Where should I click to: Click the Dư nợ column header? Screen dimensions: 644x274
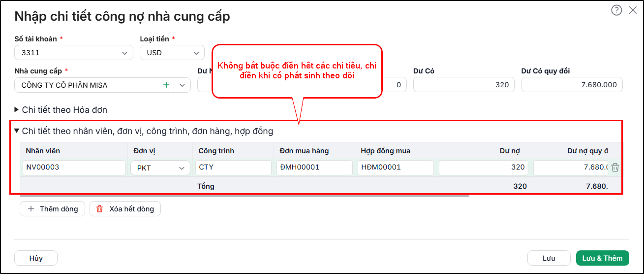[x=484, y=151]
